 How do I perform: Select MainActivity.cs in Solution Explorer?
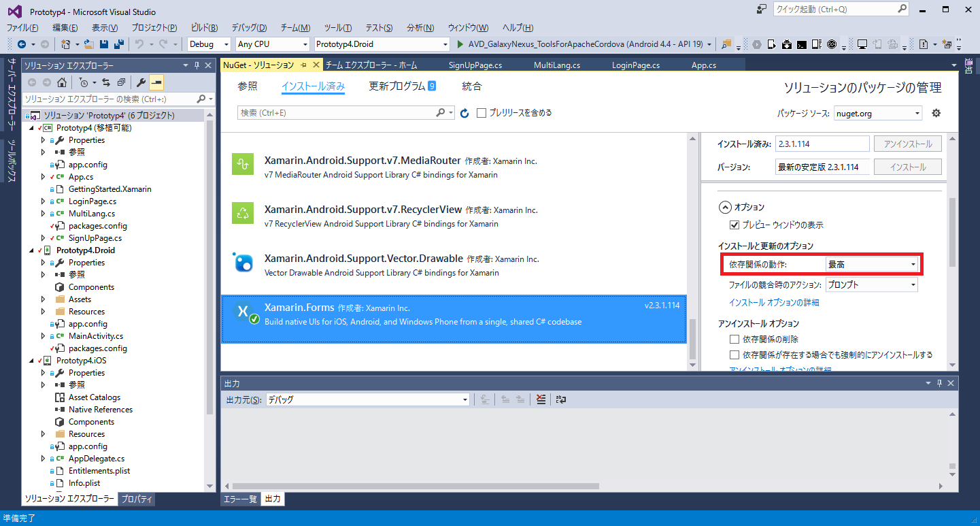click(x=96, y=336)
